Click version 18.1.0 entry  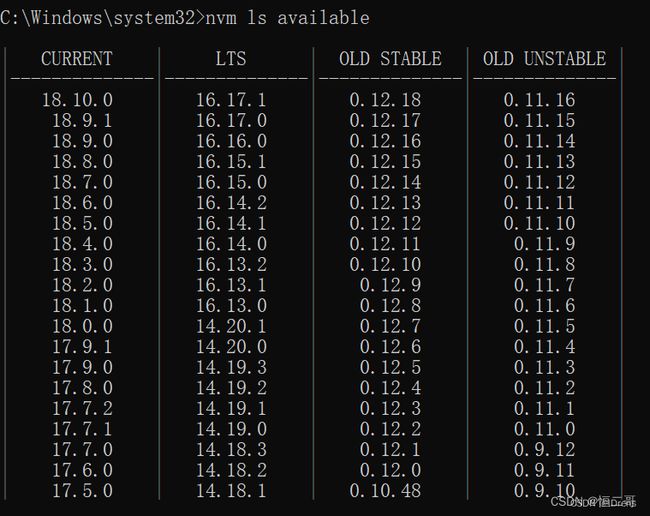point(82,305)
